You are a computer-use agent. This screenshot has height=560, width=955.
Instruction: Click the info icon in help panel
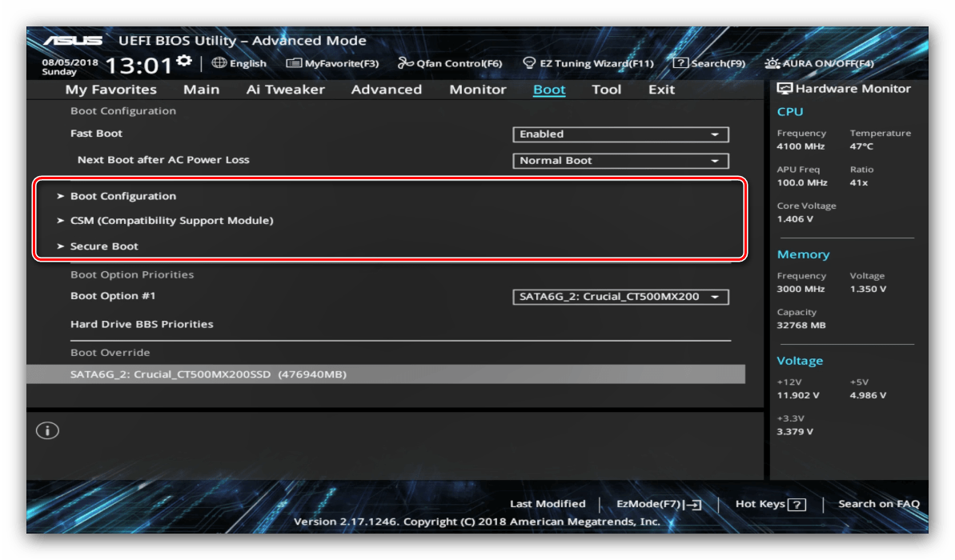coord(47,430)
